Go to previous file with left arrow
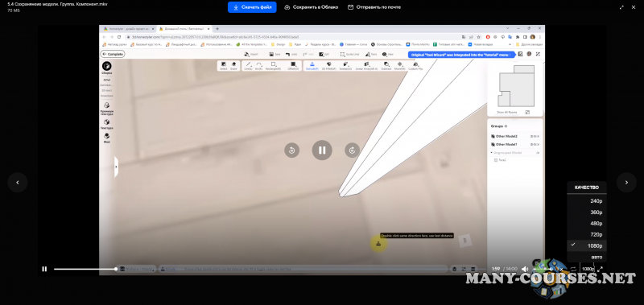This screenshot has width=644, height=305. tap(17, 182)
